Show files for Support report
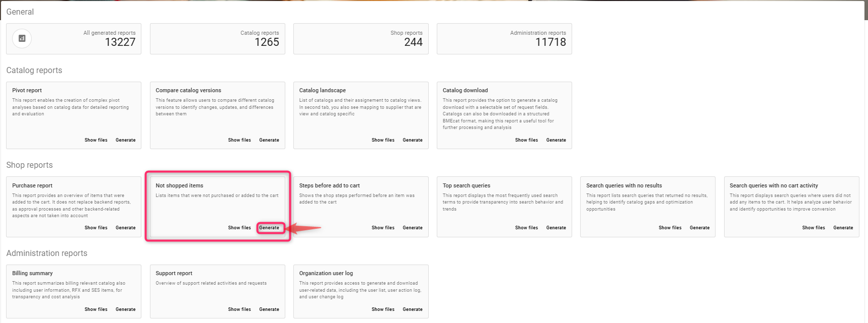 tap(239, 309)
